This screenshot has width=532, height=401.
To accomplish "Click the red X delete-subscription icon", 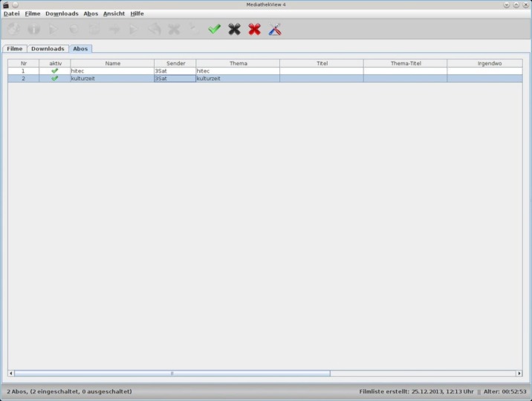I will [x=254, y=29].
